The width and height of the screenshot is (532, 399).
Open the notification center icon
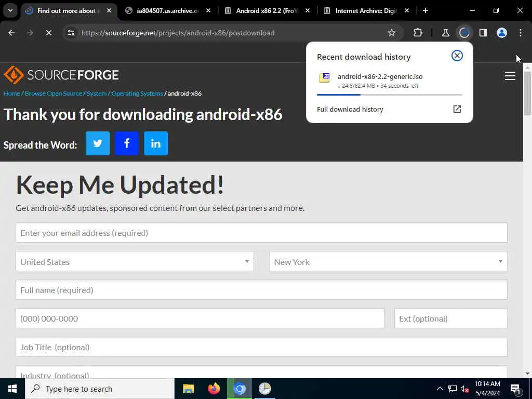pos(515,389)
